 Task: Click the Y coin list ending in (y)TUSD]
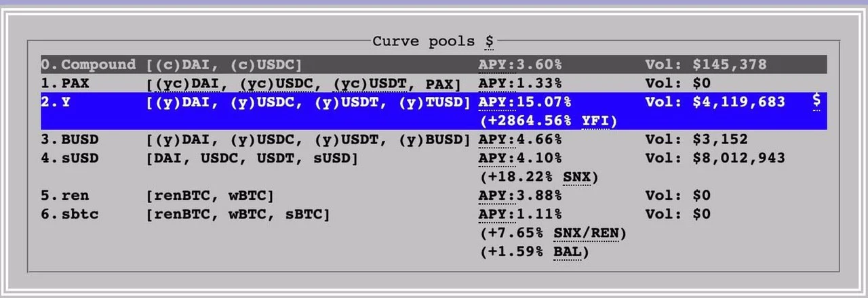308,102
